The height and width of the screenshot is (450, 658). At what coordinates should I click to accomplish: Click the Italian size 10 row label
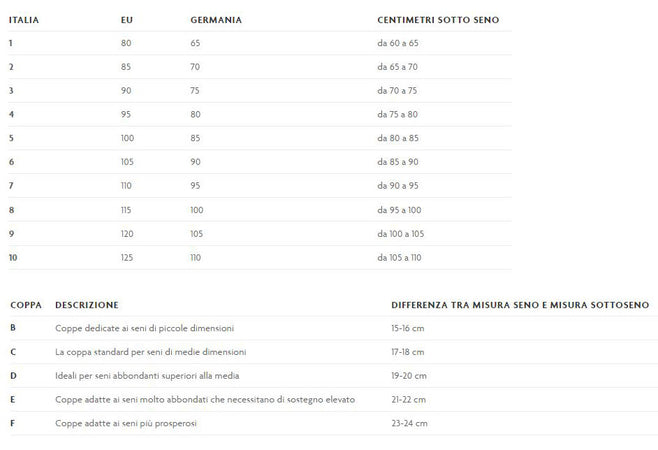tap(13, 257)
